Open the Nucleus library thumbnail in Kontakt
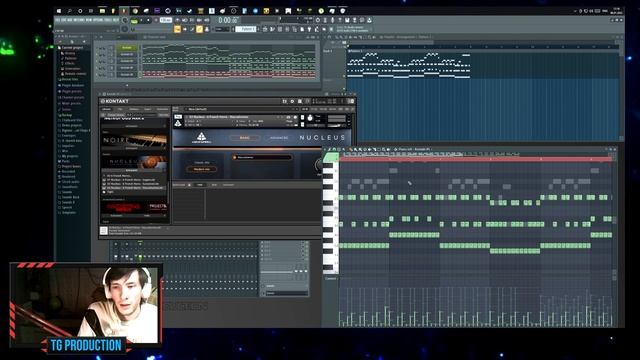Viewport: 640px width, 360px height. (x=134, y=162)
